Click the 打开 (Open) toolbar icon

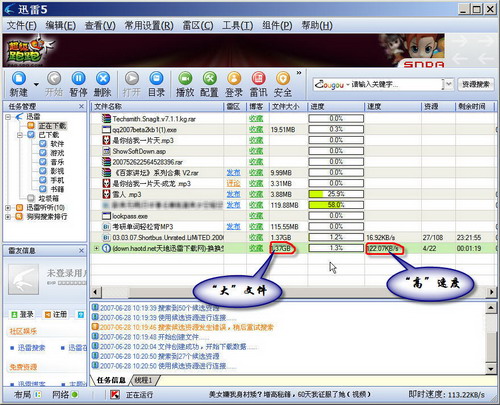pyautogui.click(x=132, y=84)
